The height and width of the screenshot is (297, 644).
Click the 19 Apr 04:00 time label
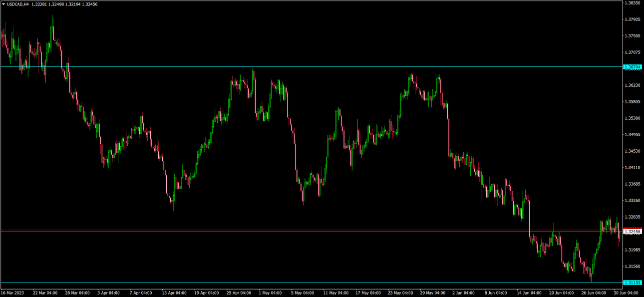click(207, 293)
